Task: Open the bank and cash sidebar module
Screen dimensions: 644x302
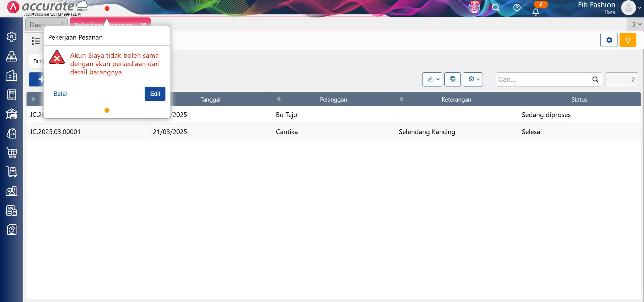Action: coord(12,114)
